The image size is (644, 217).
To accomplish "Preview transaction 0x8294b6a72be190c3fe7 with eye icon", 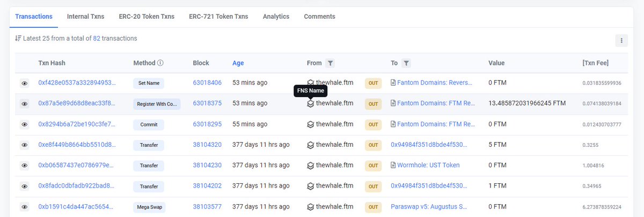I will pyautogui.click(x=24, y=124).
